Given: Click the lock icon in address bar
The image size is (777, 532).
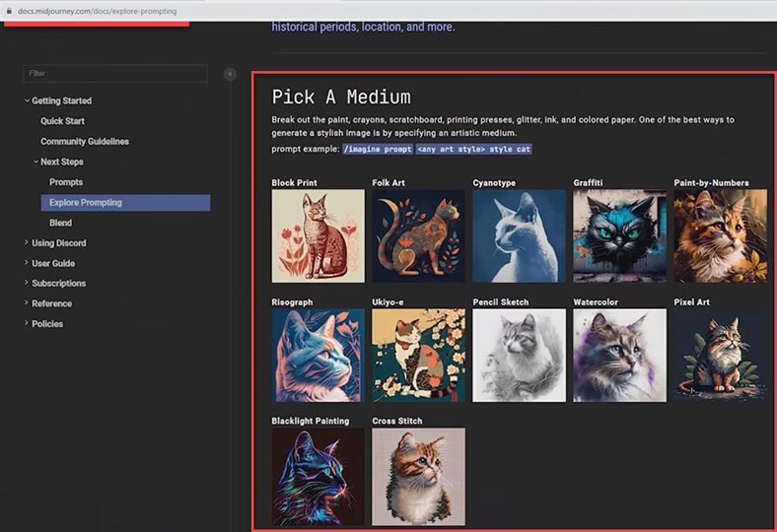Looking at the screenshot, I should [x=9, y=11].
